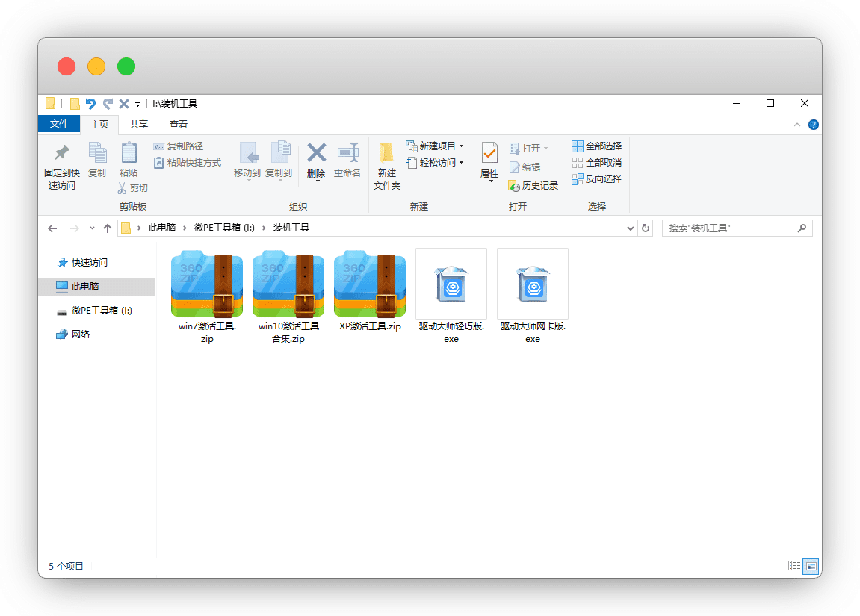Open the Properties checkmark icon
The image size is (860, 616).
489,153
